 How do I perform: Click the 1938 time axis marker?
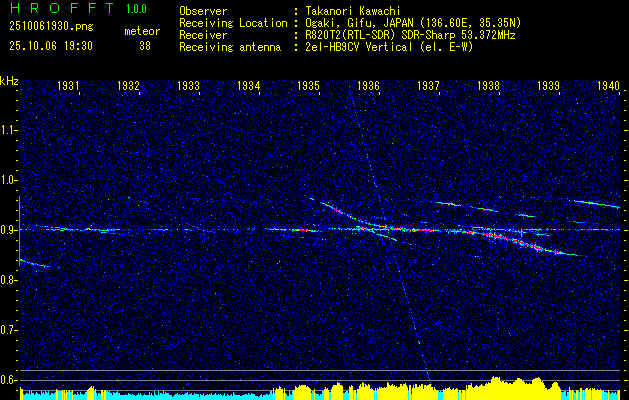489,85
